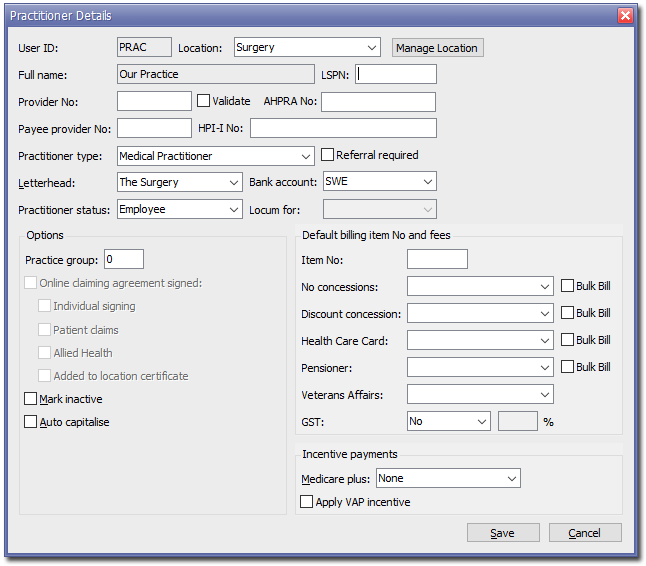Enable Apply VAP incentive checkbox
Viewport: 646px width, 566px height.
point(307,502)
